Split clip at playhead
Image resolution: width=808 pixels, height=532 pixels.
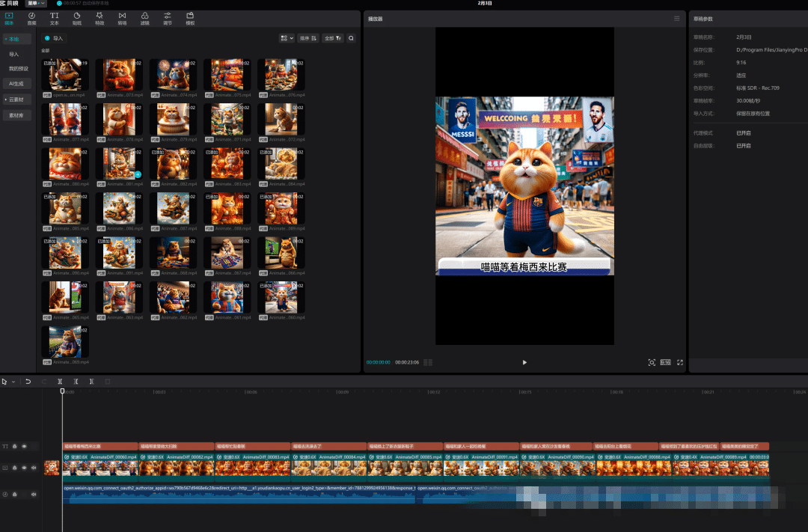coord(60,382)
